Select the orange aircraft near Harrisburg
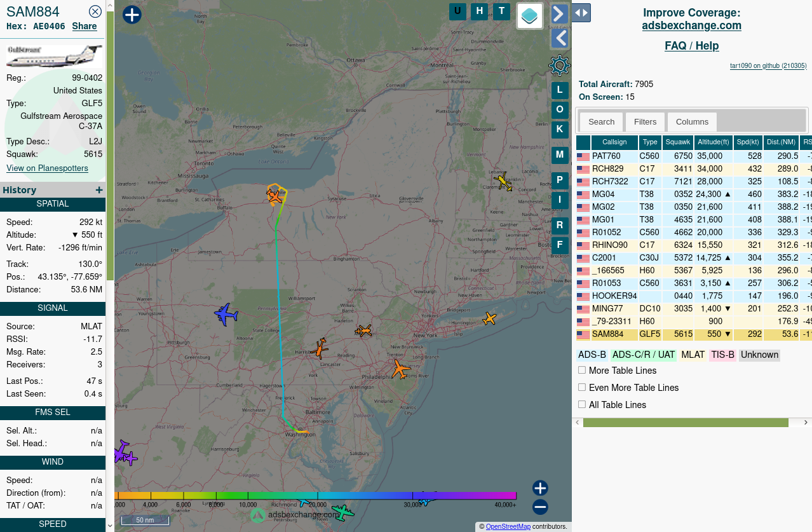The image size is (812, 532). pyautogui.click(x=321, y=348)
